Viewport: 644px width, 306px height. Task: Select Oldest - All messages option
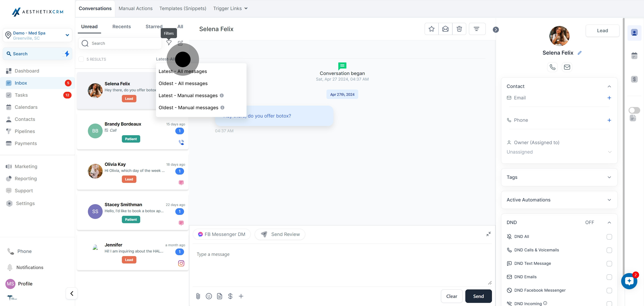(x=183, y=83)
